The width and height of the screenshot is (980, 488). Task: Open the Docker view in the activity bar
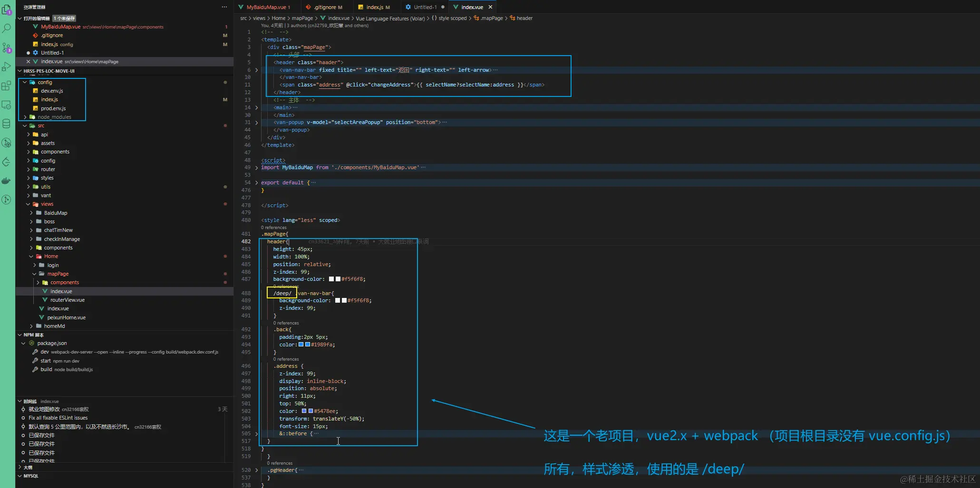tap(7, 181)
